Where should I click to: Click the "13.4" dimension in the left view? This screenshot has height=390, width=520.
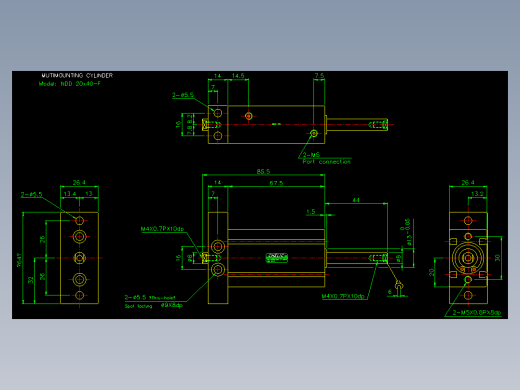click(x=70, y=194)
